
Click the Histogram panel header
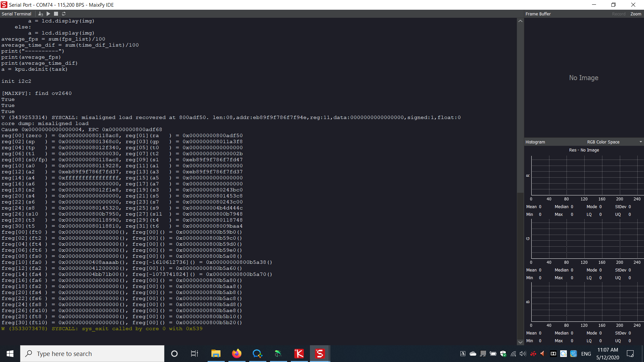pyautogui.click(x=535, y=142)
